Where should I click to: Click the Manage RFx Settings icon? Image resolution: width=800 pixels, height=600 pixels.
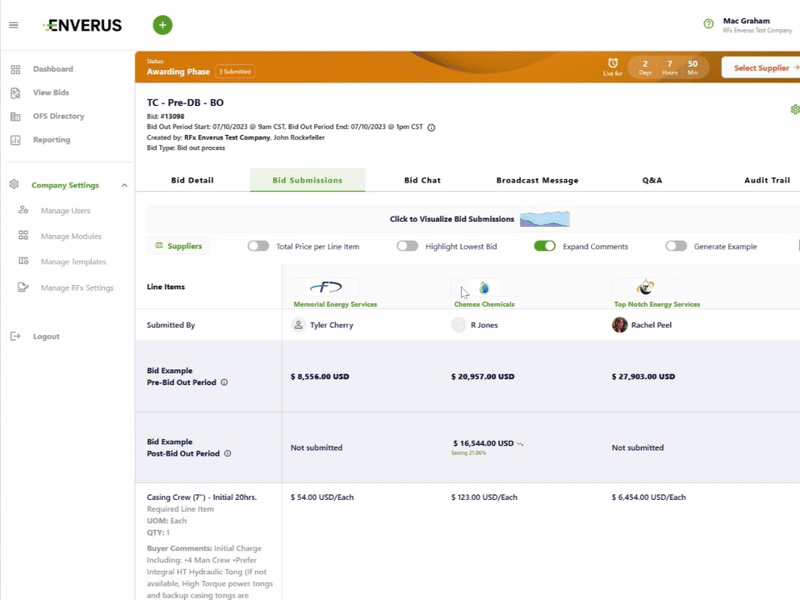point(23,287)
